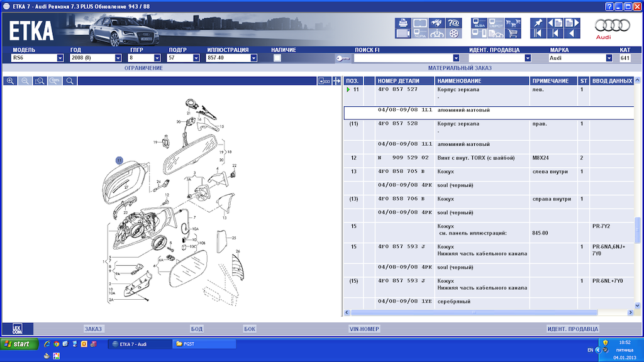This screenshot has width=644, height=362.
Task: Zoom in on the illustration
Action: (x=10, y=81)
